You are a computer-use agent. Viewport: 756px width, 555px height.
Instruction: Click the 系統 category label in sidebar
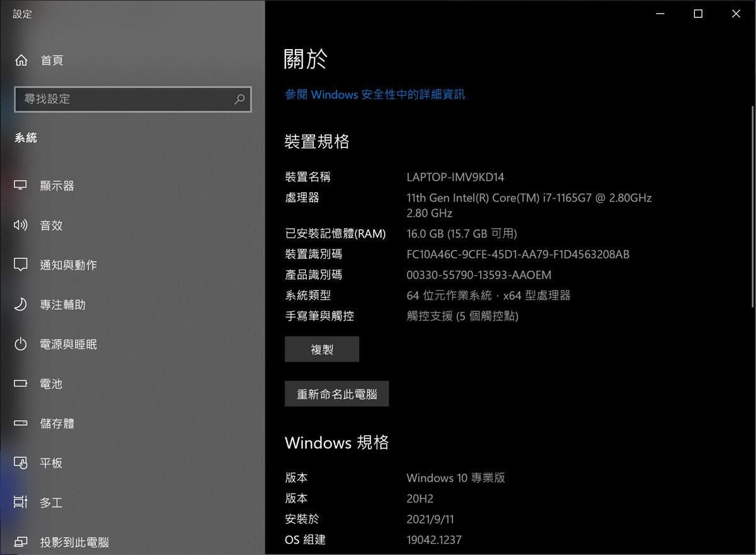tap(26, 138)
